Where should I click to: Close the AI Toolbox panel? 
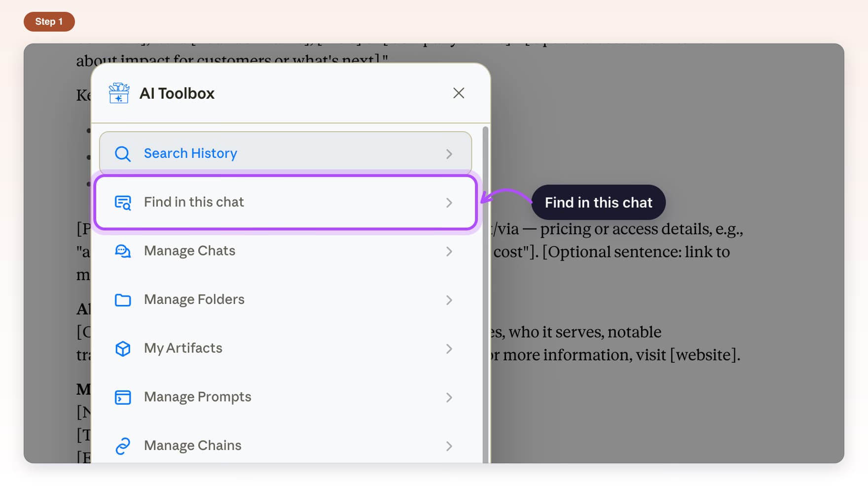(x=459, y=93)
